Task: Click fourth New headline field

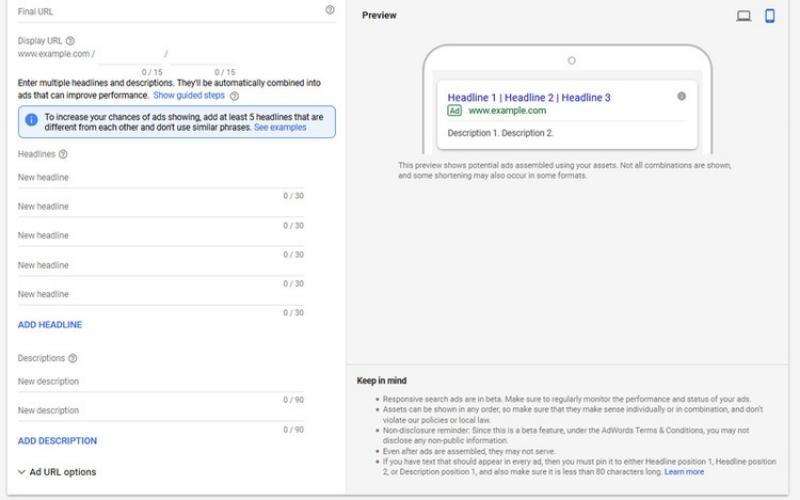Action: (161, 265)
